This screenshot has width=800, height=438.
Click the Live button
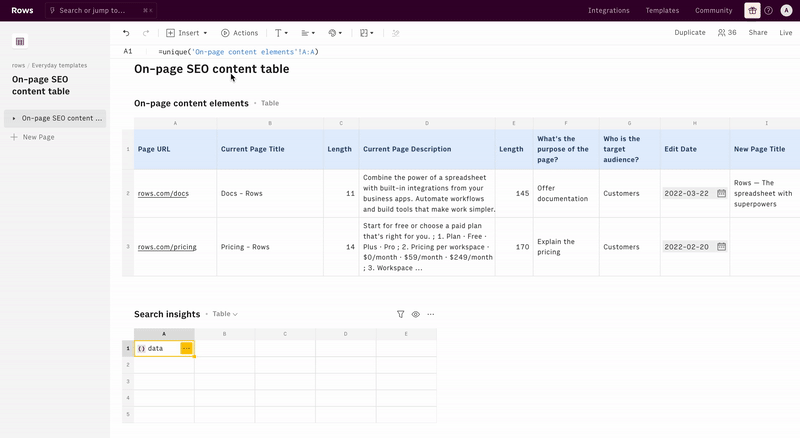786,32
